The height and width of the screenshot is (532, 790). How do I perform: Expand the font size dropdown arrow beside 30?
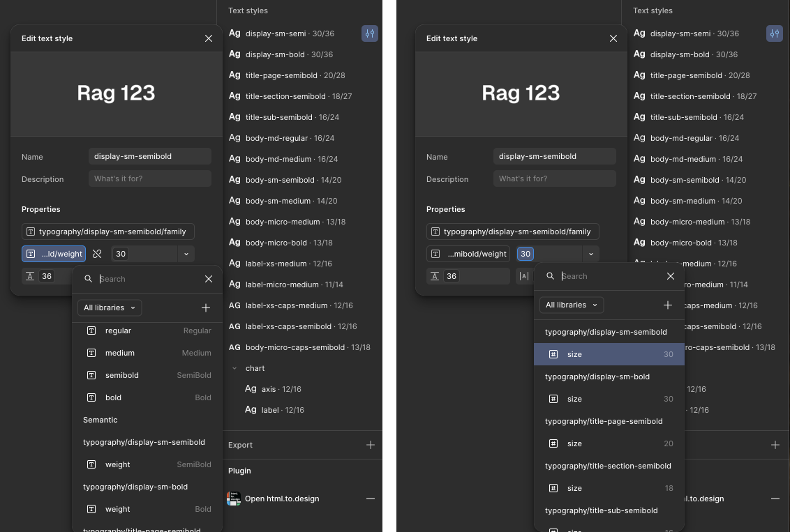tap(186, 254)
